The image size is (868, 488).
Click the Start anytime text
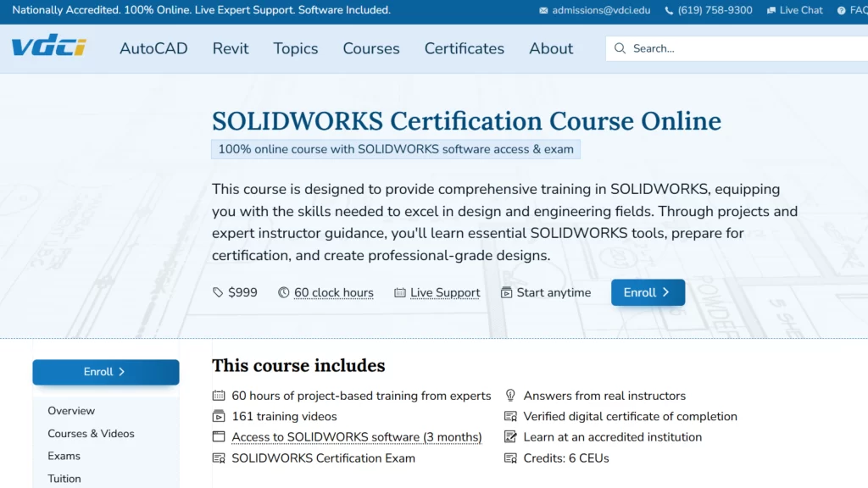pos(554,292)
